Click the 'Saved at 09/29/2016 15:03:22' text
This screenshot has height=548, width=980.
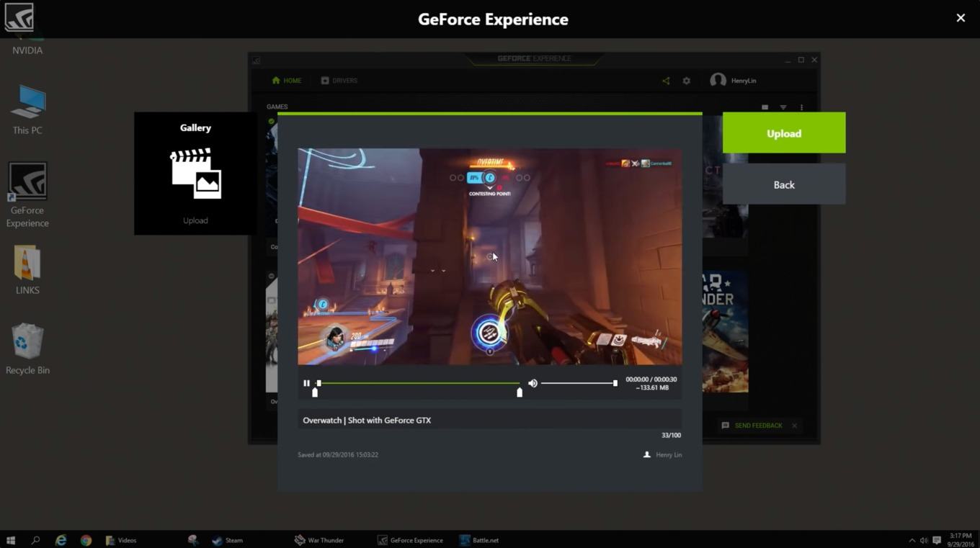tap(338, 454)
